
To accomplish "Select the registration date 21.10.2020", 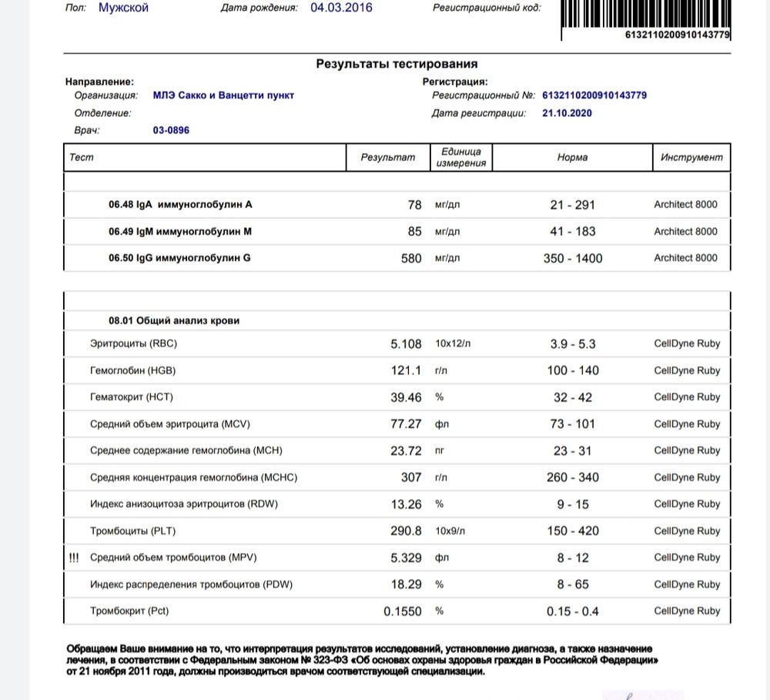I will click(x=567, y=113).
